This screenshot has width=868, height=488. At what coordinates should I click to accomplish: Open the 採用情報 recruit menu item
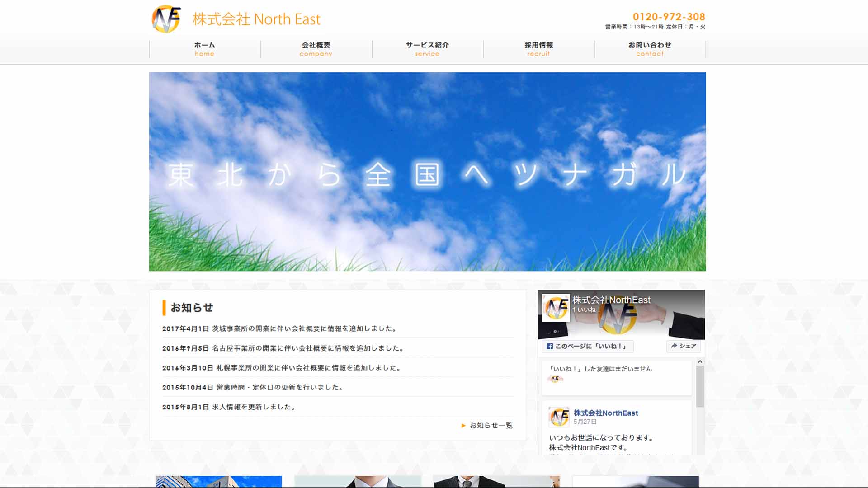click(538, 49)
